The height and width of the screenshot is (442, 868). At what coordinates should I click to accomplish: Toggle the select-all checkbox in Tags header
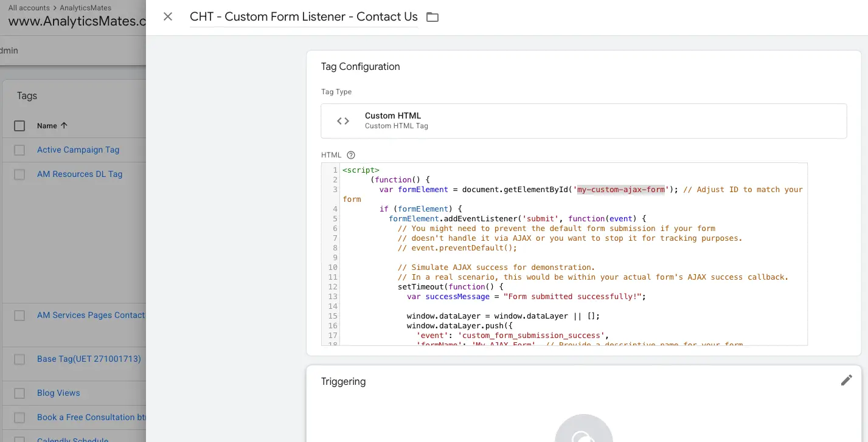19,126
